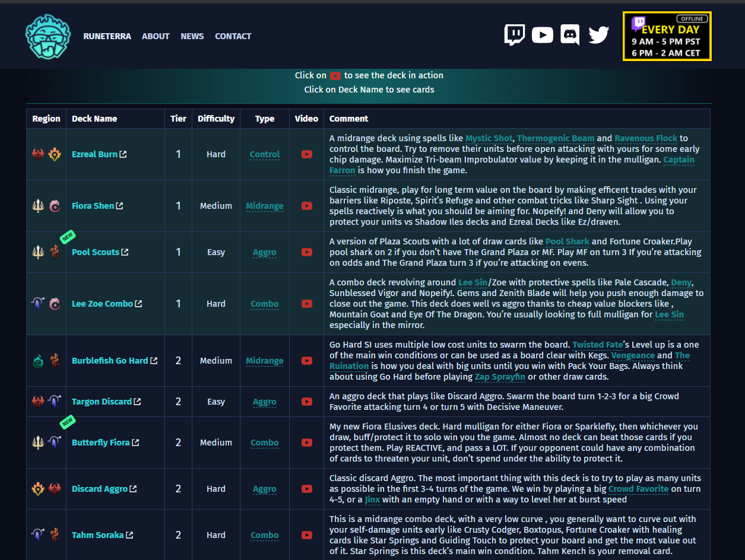
Task: Click the Ravenous Flock card link
Action: (646, 138)
